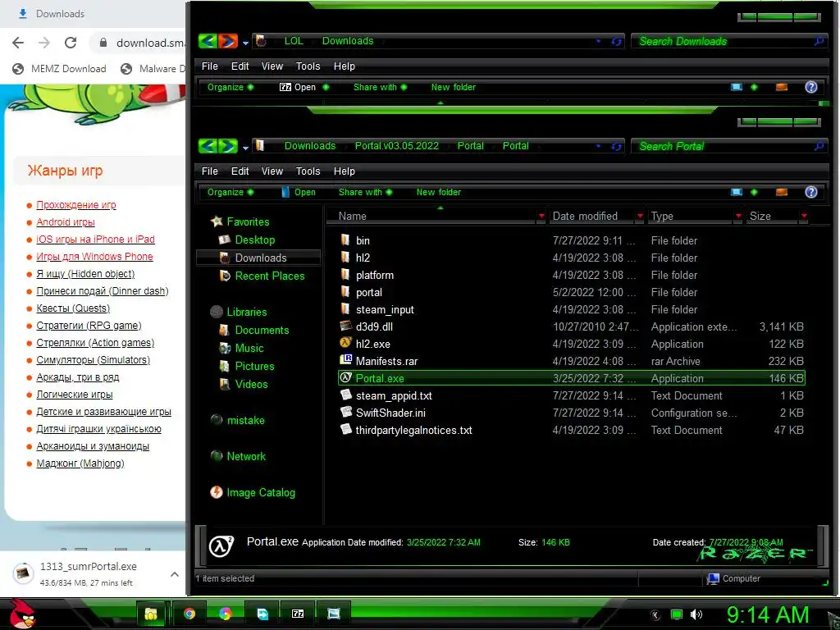Go back in Chrome browser
The image size is (840, 630).
click(18, 43)
